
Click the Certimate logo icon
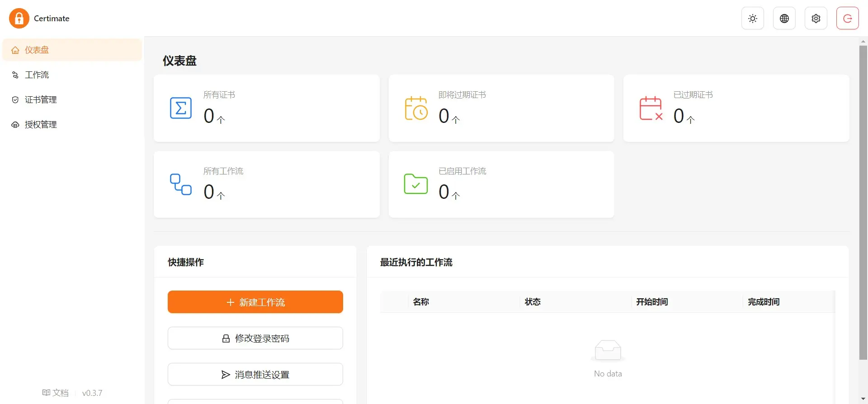pyautogui.click(x=19, y=19)
